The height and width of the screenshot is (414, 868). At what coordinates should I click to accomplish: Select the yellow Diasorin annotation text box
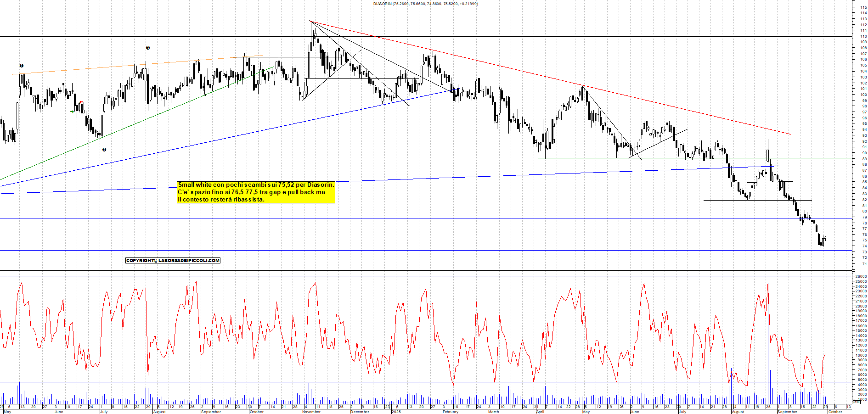pos(256,192)
